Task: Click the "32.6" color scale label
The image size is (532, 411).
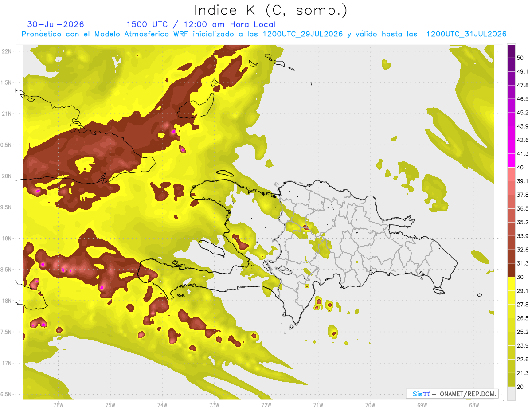Action: pos(523,250)
